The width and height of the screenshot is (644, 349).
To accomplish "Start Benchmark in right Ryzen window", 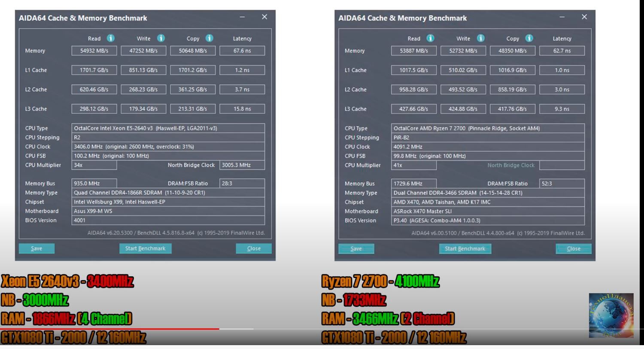I will click(465, 248).
